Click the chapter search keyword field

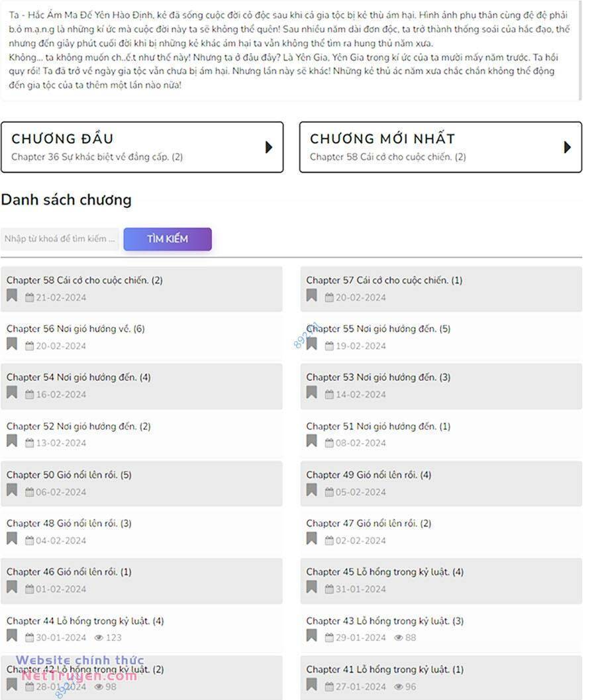pos(60,239)
